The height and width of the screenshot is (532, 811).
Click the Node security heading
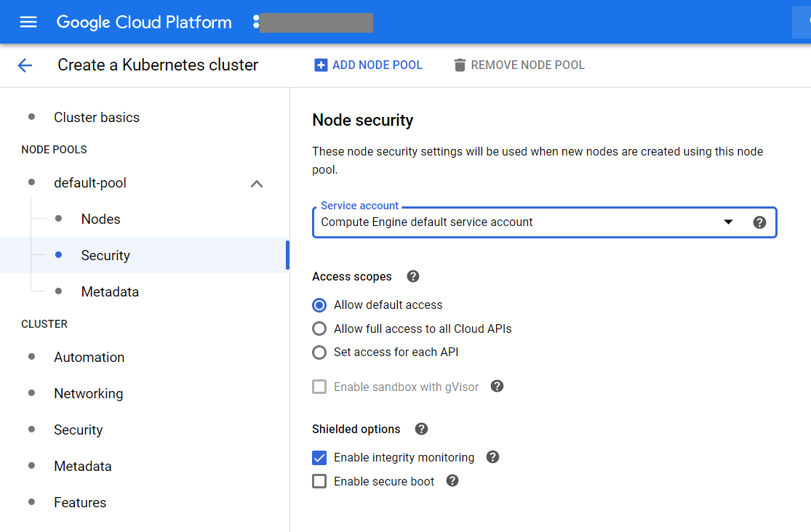(x=362, y=120)
